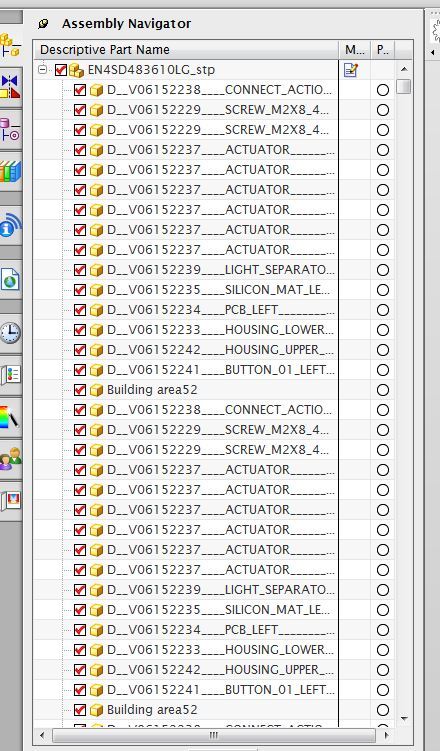This screenshot has height=751, width=440.
Task: Open the Web Browser sidebar icon
Action: tap(10, 279)
